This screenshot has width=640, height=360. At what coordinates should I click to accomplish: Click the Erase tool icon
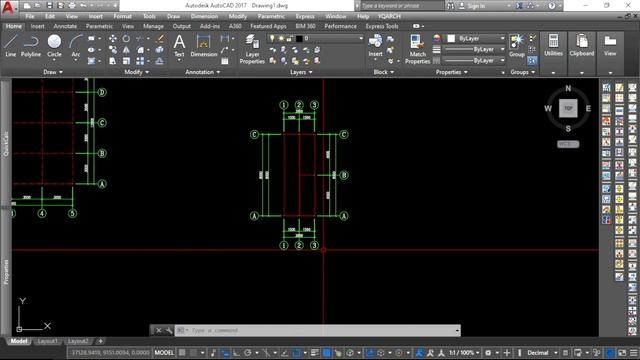160,38
